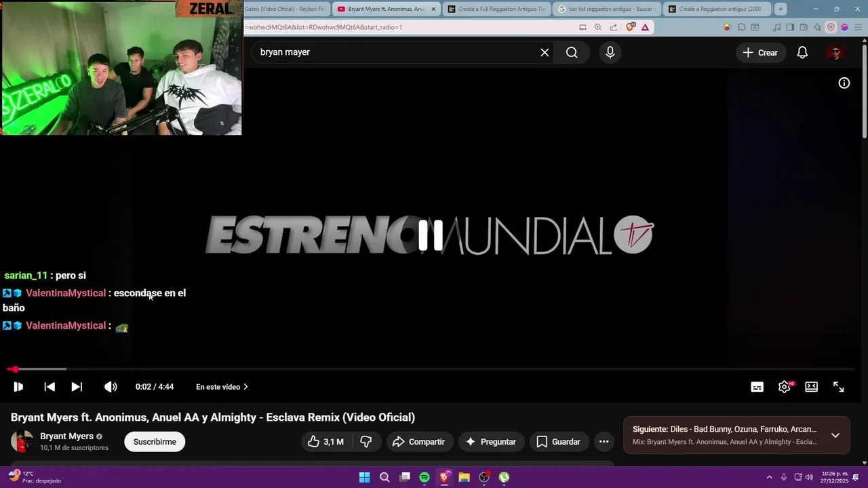Open a new browser tab
The height and width of the screenshot is (488, 868).
[x=781, y=9]
